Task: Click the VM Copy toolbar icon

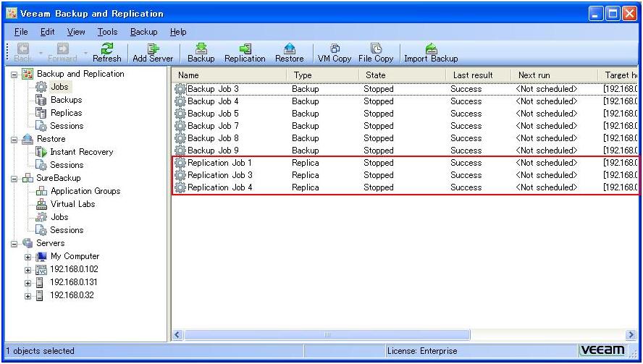Action: 335,48
